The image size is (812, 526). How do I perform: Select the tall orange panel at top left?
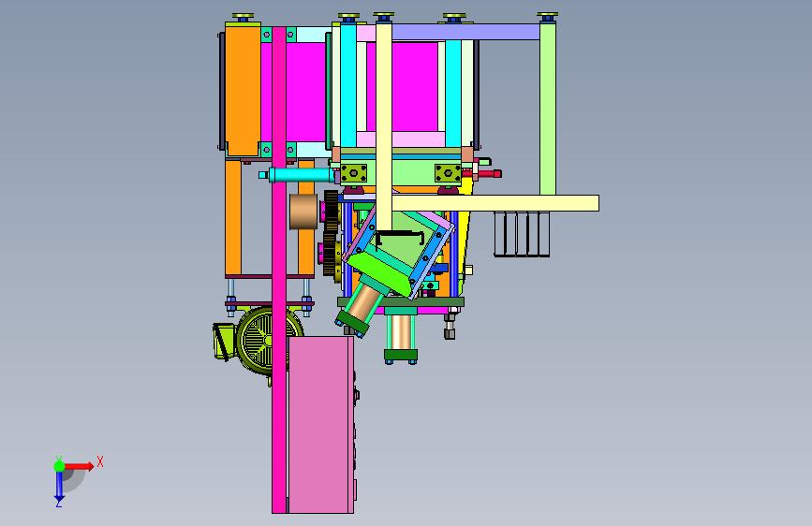tap(243, 89)
